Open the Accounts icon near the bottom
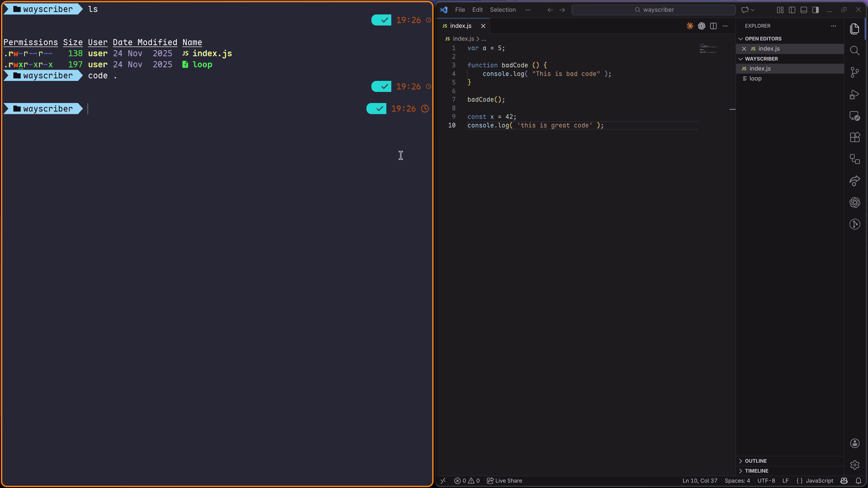 click(855, 443)
